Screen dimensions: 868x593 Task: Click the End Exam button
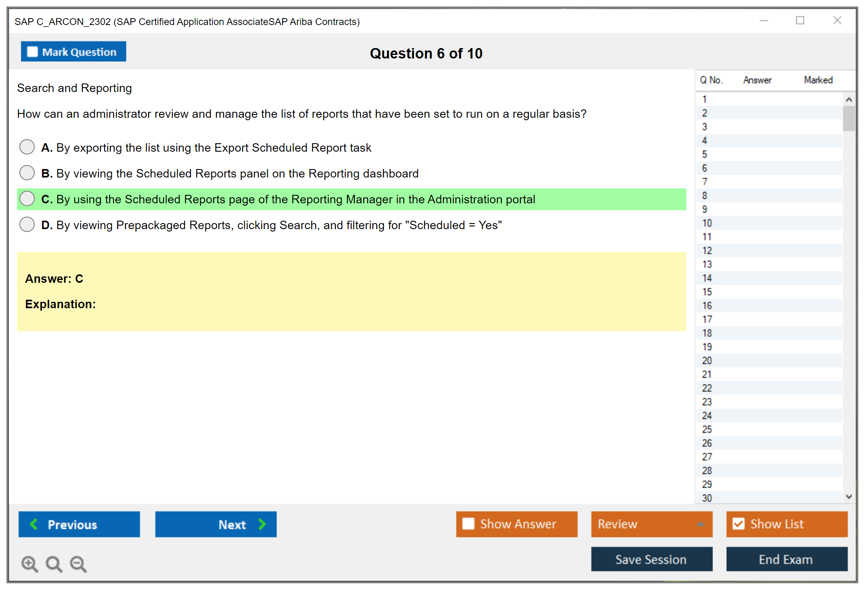click(x=786, y=559)
